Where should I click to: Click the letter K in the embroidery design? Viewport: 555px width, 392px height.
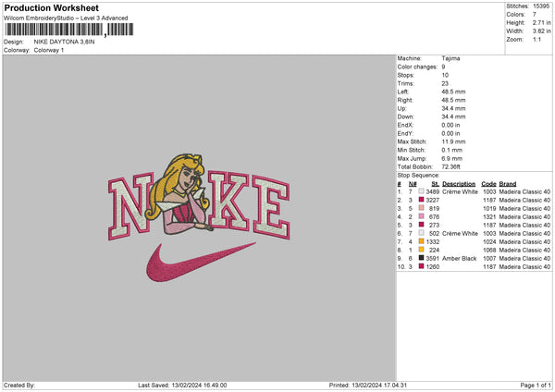(x=228, y=201)
